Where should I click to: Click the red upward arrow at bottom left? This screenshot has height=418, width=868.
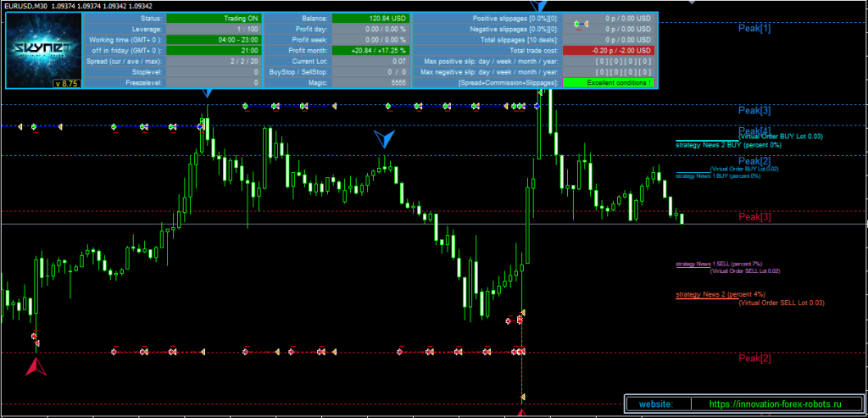pos(36,366)
